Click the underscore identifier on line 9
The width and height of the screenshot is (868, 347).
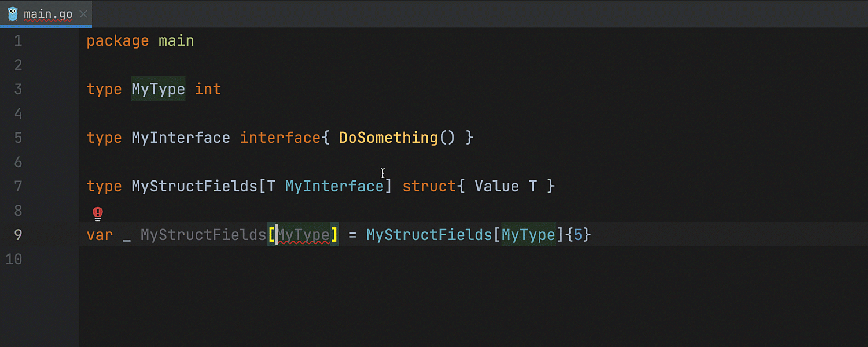(127, 240)
